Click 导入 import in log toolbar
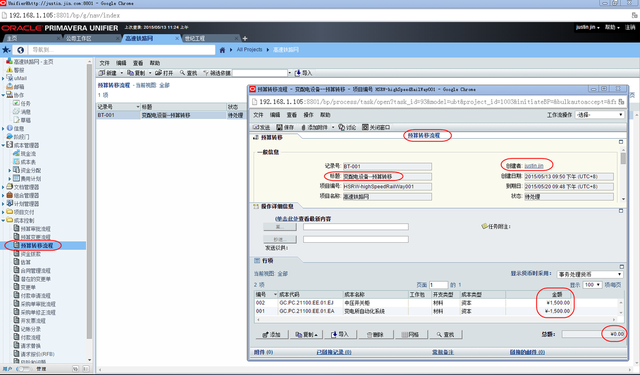This screenshot has height=375, width=640. [x=304, y=73]
